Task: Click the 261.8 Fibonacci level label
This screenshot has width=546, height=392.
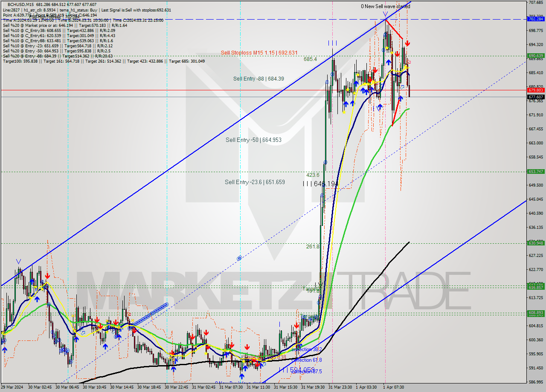Action: (x=313, y=246)
